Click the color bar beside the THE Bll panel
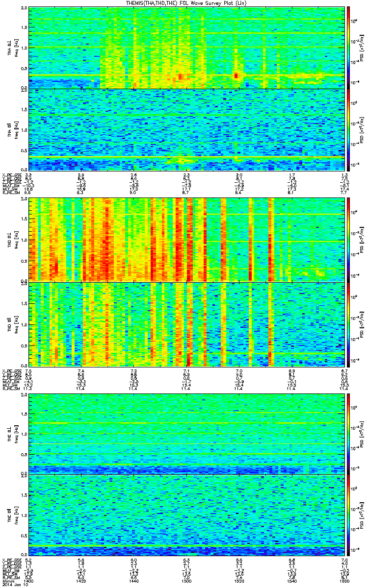Screen dimensions: 368x588 click(x=349, y=514)
